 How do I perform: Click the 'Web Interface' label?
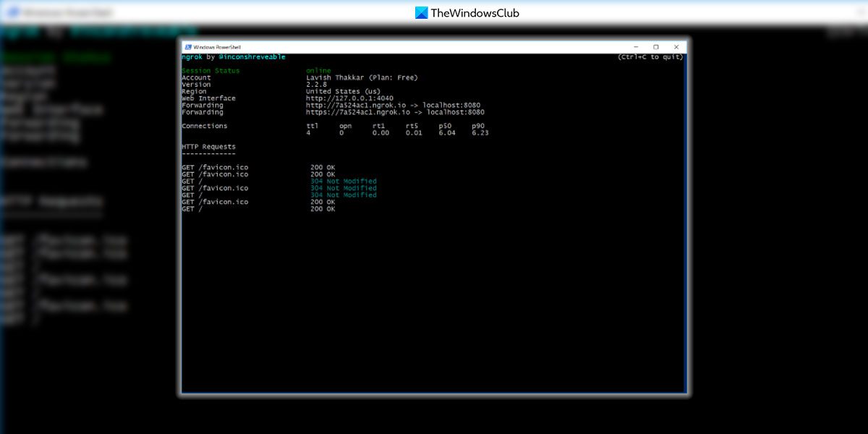pyautogui.click(x=208, y=98)
